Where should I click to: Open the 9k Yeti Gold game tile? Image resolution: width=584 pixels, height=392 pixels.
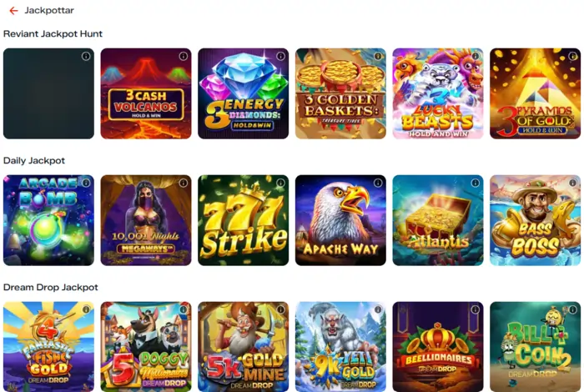coord(340,347)
